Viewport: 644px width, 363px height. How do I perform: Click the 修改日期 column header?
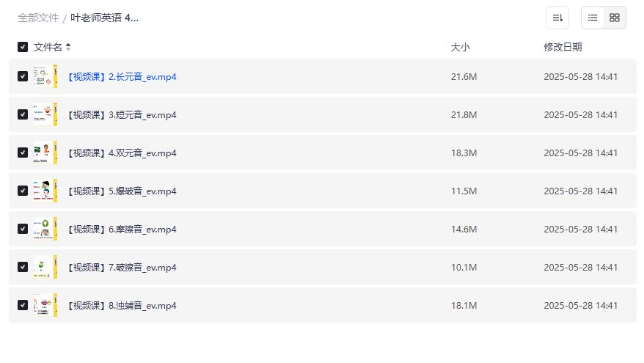click(x=563, y=47)
